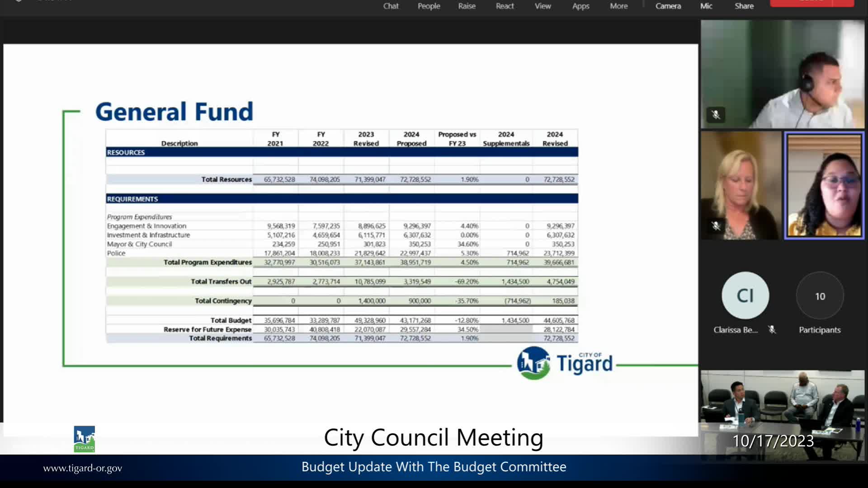Open the React emoji menu
Screen dimensions: 868x488
pos(505,6)
